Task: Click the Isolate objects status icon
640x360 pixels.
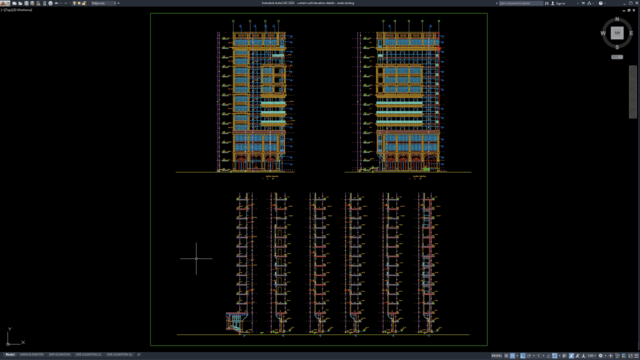Action: pos(617,356)
